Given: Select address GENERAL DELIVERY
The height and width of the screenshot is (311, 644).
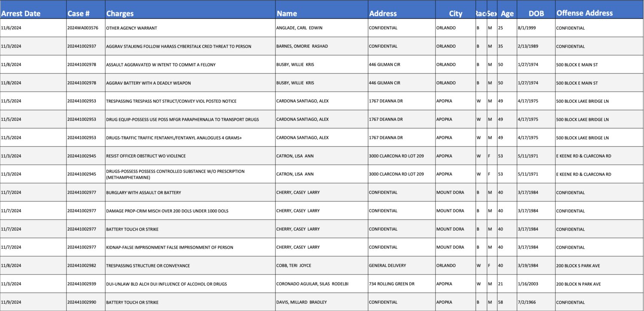Looking at the screenshot, I should click(402, 265).
